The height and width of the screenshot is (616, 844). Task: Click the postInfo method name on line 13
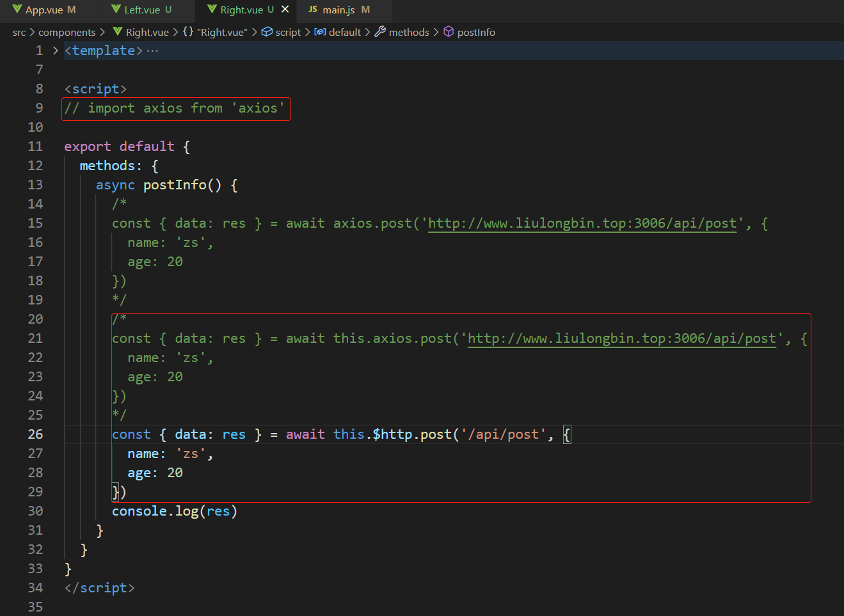pyautogui.click(x=175, y=185)
